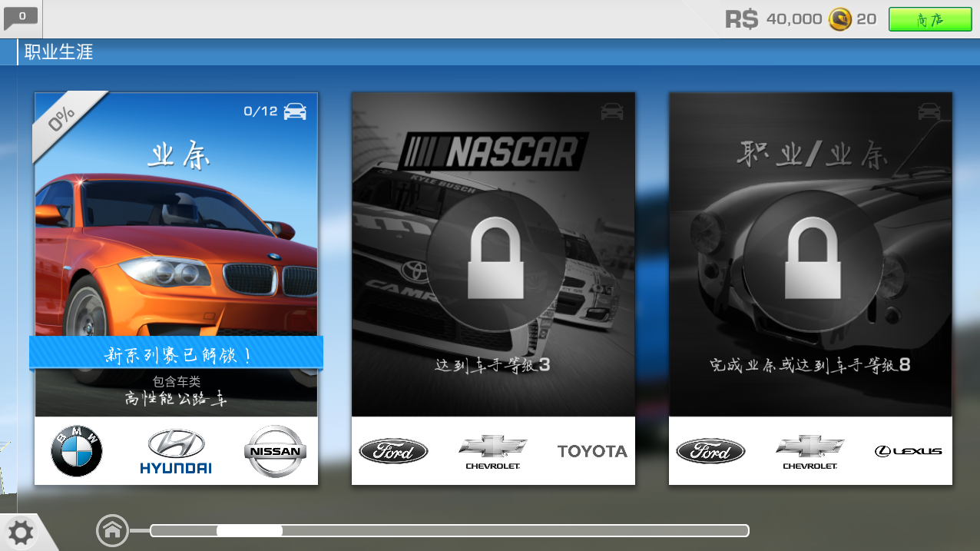Tap the blue new series unlocked banner
Viewport: 980px width, 551px height.
tap(177, 354)
